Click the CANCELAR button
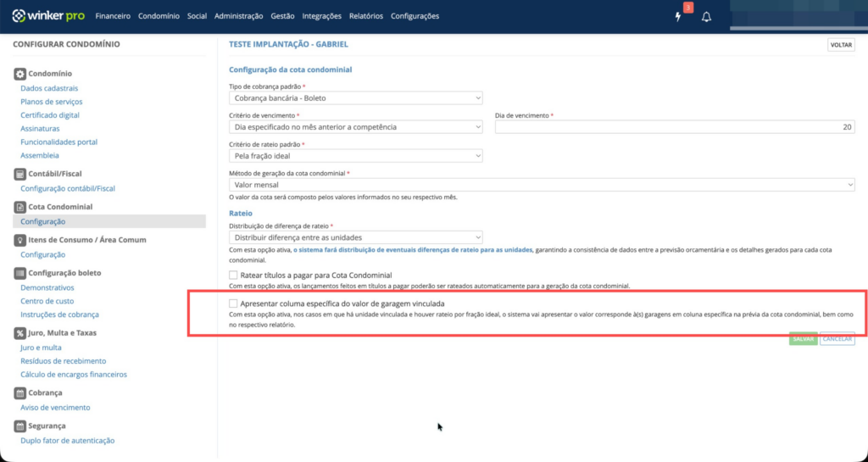The width and height of the screenshot is (868, 462). pos(837,338)
